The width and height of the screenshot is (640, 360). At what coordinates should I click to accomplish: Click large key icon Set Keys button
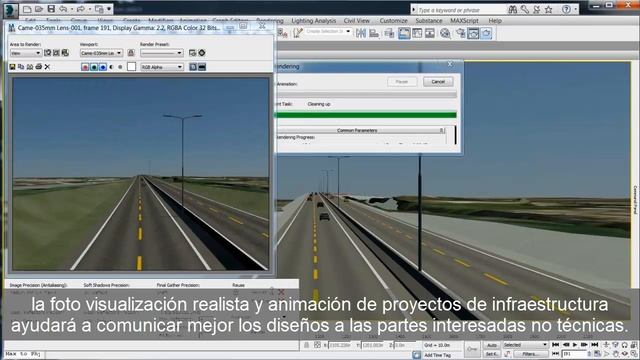[x=472, y=349]
